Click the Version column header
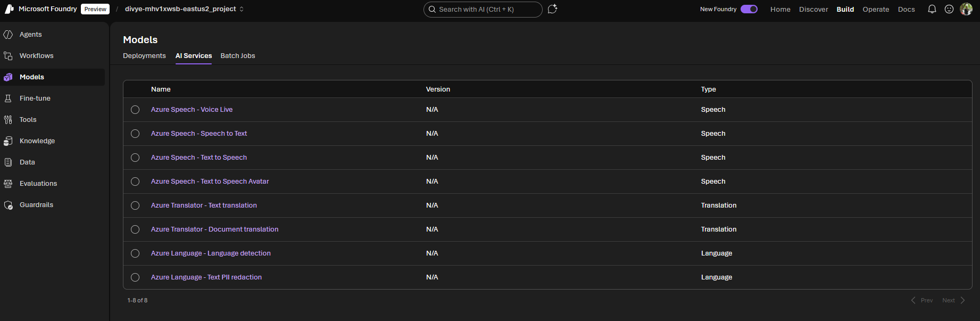Viewport: 980px width, 321px height. point(438,89)
